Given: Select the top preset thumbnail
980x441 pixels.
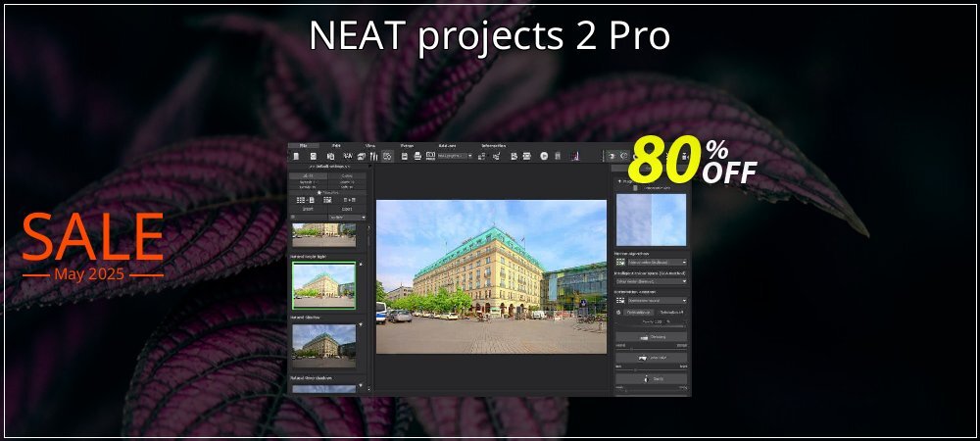Looking at the screenshot, I should tap(323, 234).
